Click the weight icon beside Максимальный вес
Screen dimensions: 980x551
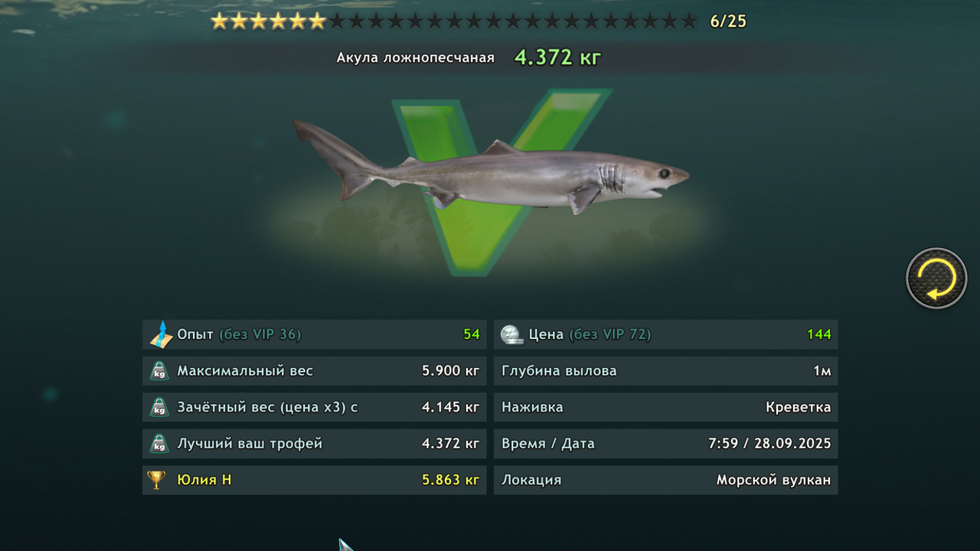[x=158, y=371]
